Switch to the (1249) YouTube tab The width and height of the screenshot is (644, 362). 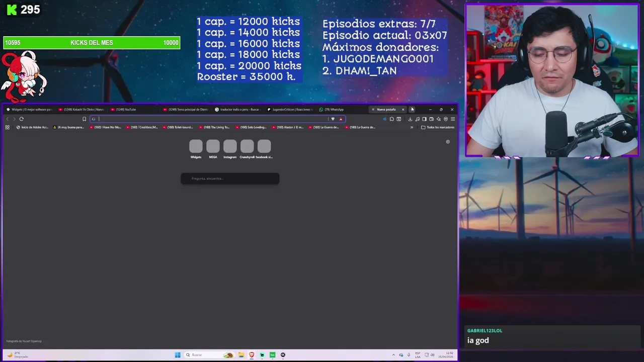coord(134,109)
